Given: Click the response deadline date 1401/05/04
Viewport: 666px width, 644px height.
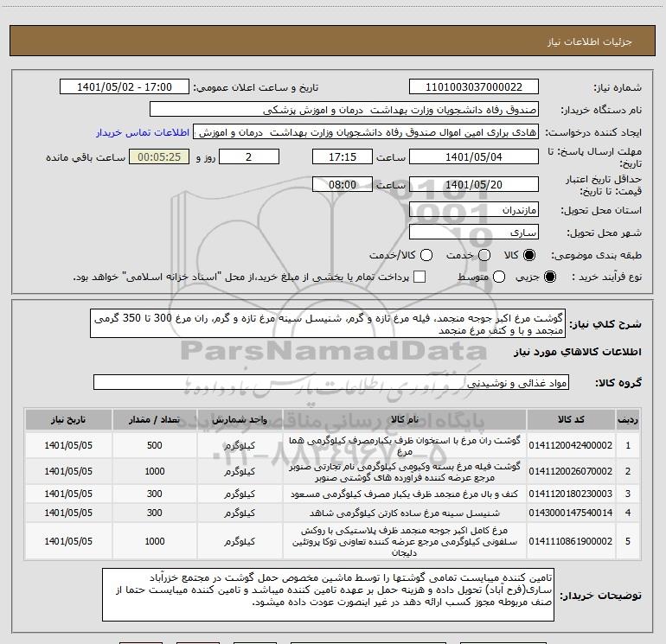Looking at the screenshot, I should click(x=474, y=157).
